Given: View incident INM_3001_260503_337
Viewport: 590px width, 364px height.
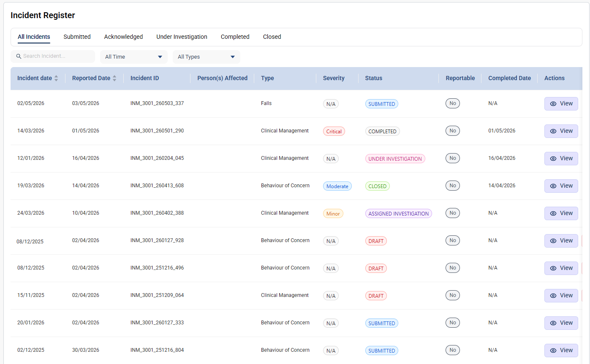Looking at the screenshot, I should click(561, 104).
